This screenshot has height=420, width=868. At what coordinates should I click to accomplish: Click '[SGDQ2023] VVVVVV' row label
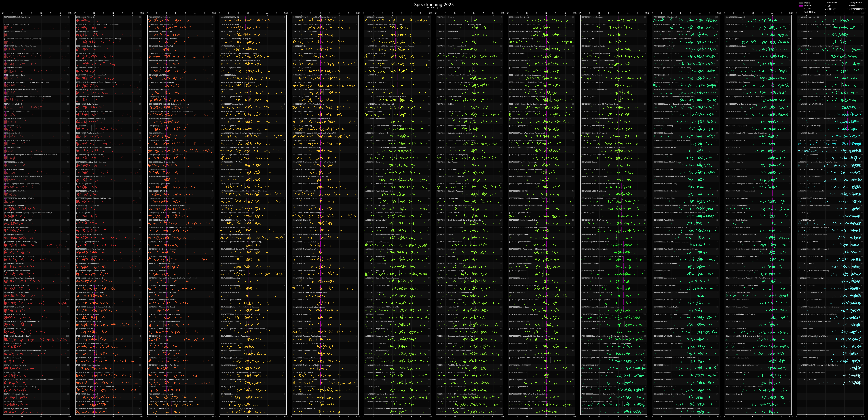tap(518, 53)
